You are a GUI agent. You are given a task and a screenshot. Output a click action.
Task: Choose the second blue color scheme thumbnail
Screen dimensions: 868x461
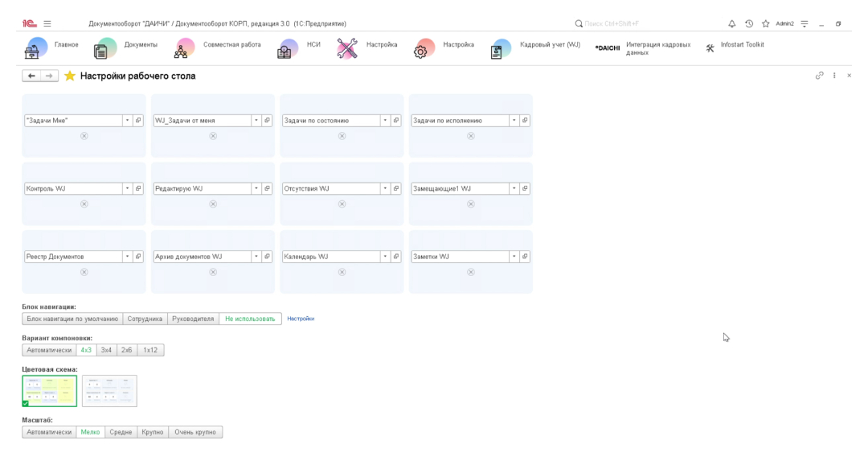click(x=109, y=391)
